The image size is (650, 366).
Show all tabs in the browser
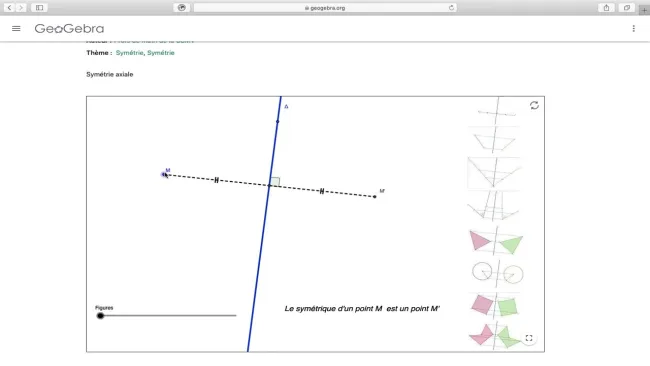click(627, 7)
